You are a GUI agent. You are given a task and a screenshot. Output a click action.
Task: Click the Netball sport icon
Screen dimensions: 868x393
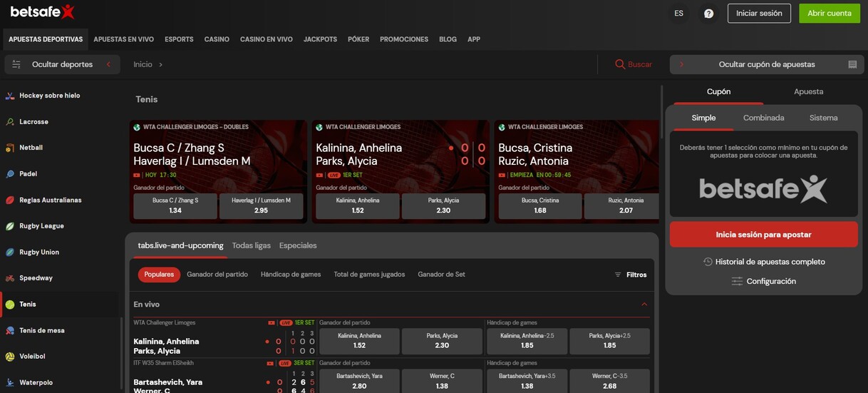[10, 148]
